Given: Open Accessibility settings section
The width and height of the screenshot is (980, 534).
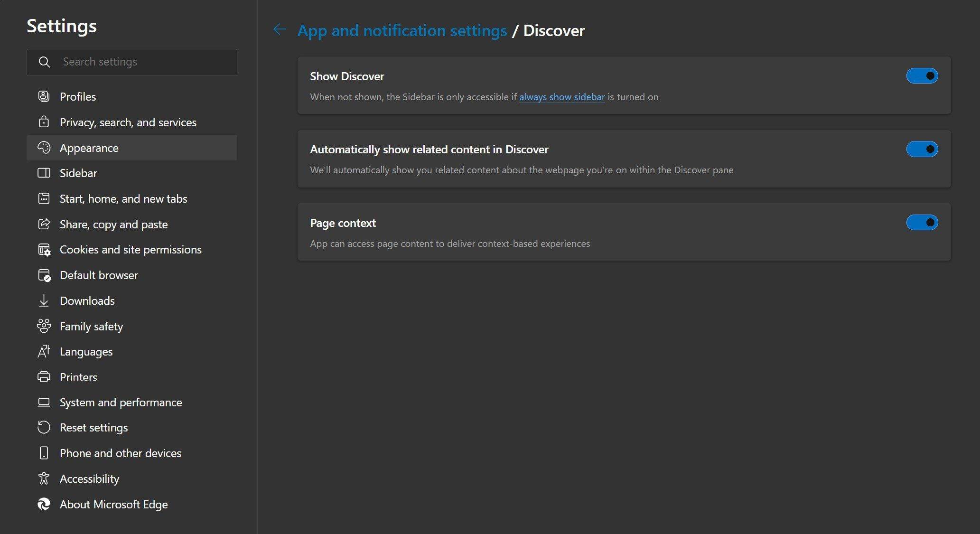Looking at the screenshot, I should pyautogui.click(x=89, y=478).
